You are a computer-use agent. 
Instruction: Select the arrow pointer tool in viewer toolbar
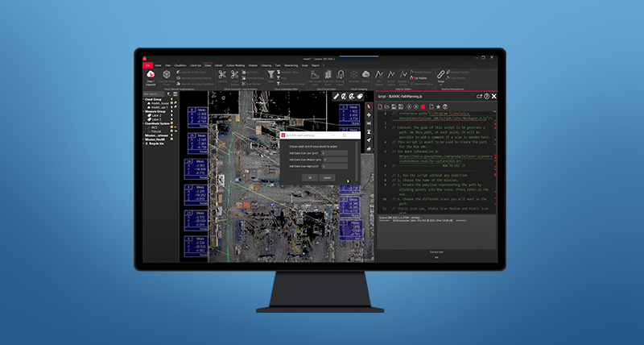pos(369,106)
